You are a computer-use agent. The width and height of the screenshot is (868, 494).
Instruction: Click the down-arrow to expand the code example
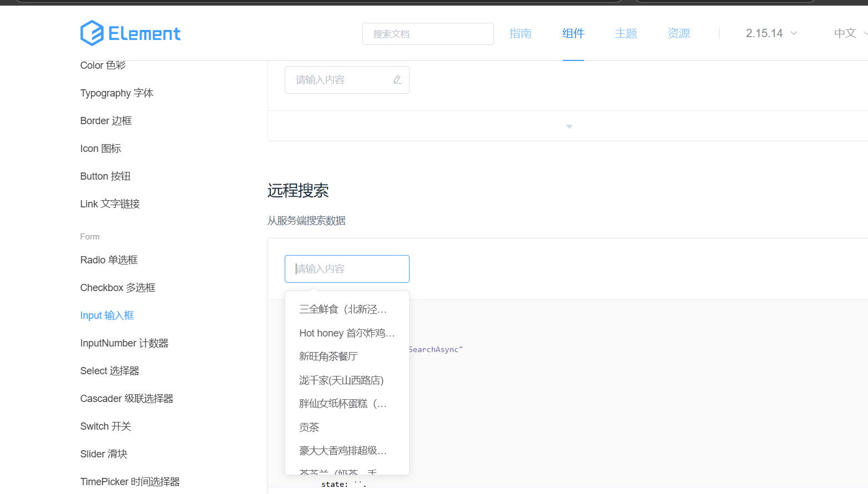569,126
